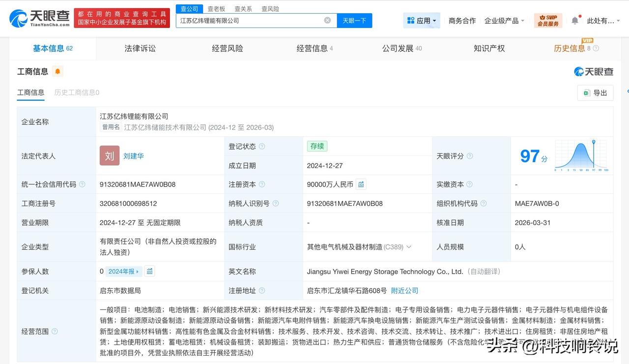Select the 查老板 search tab

tap(216, 8)
